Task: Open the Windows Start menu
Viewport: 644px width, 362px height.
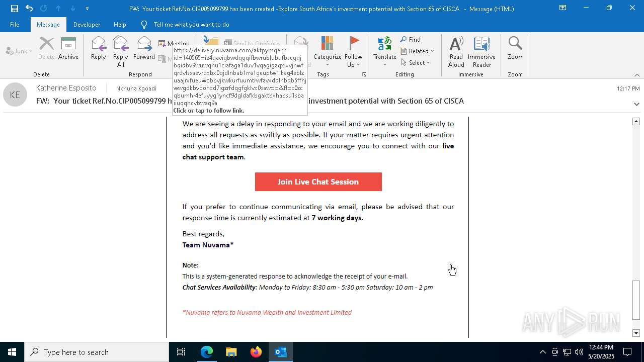Action: click(x=12, y=352)
